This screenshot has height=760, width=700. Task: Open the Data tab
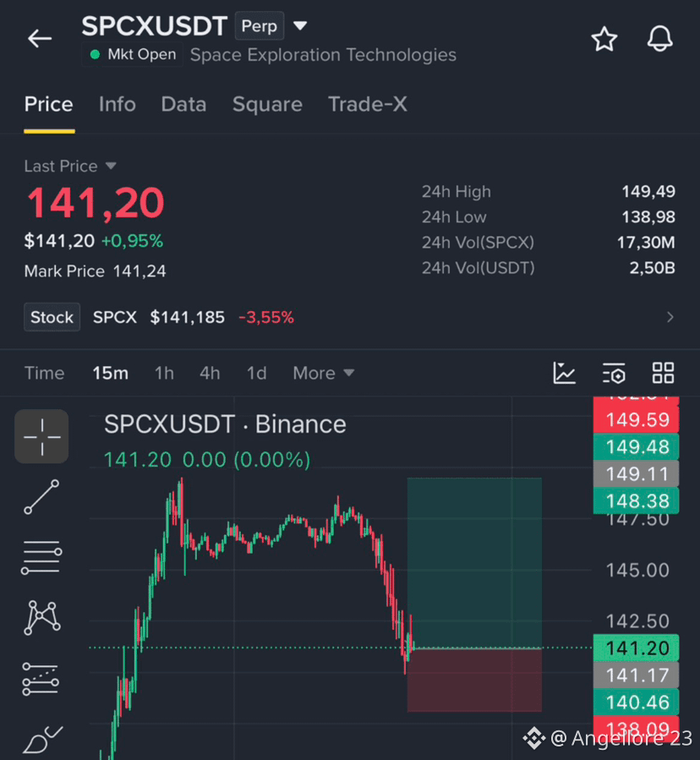point(183,104)
